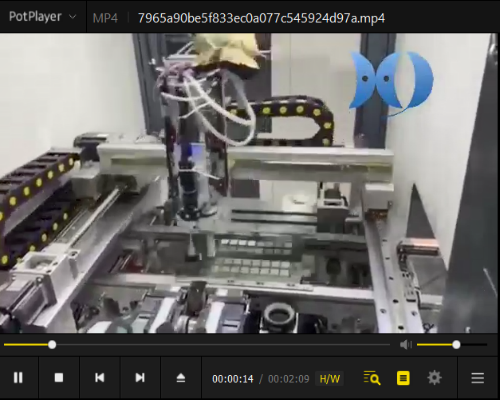Click the chevron next to PotPlayer
This screenshot has width=500, height=400.
72,17
